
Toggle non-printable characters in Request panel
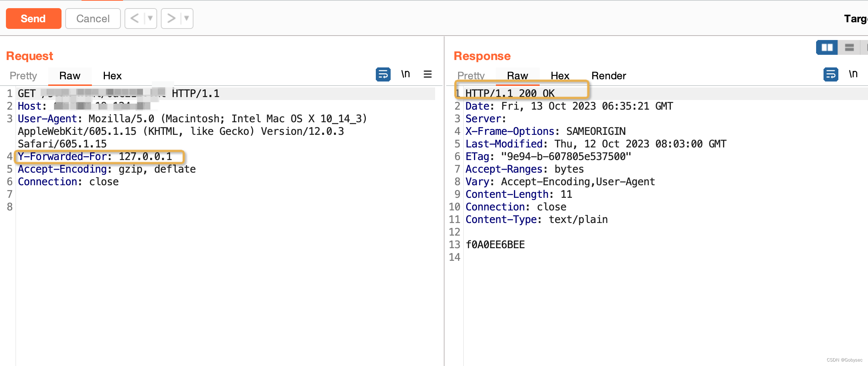click(405, 74)
